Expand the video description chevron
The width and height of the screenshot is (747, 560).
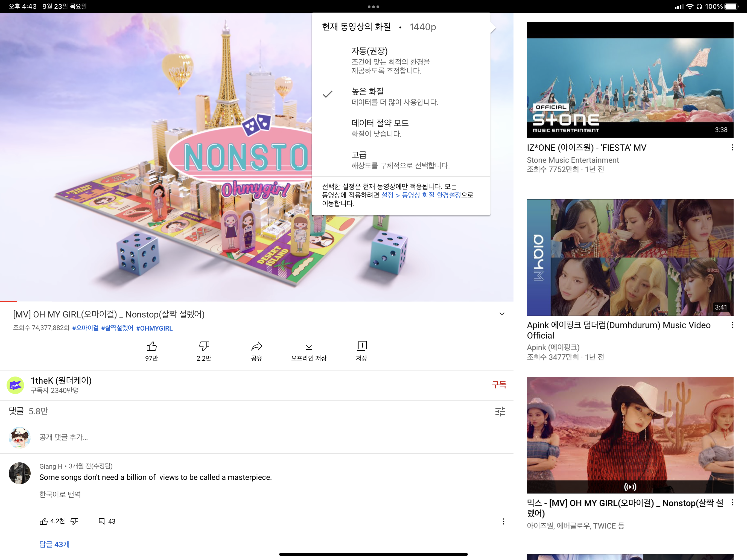(x=502, y=314)
